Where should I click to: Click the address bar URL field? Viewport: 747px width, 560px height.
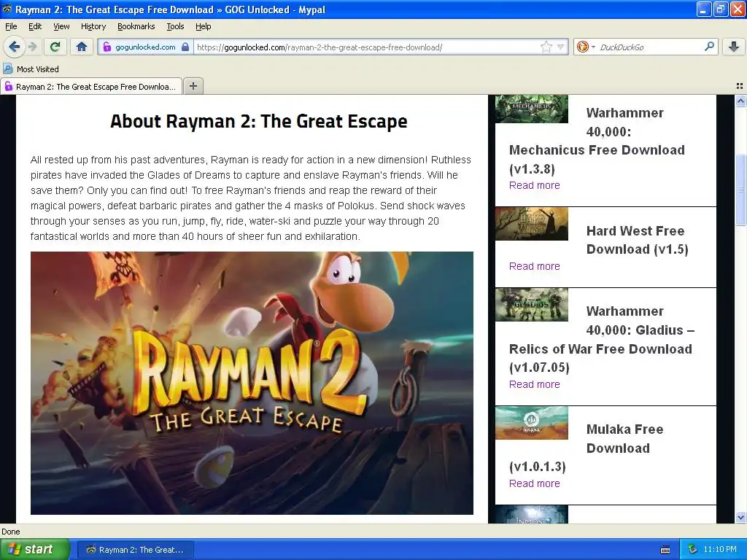(366, 47)
